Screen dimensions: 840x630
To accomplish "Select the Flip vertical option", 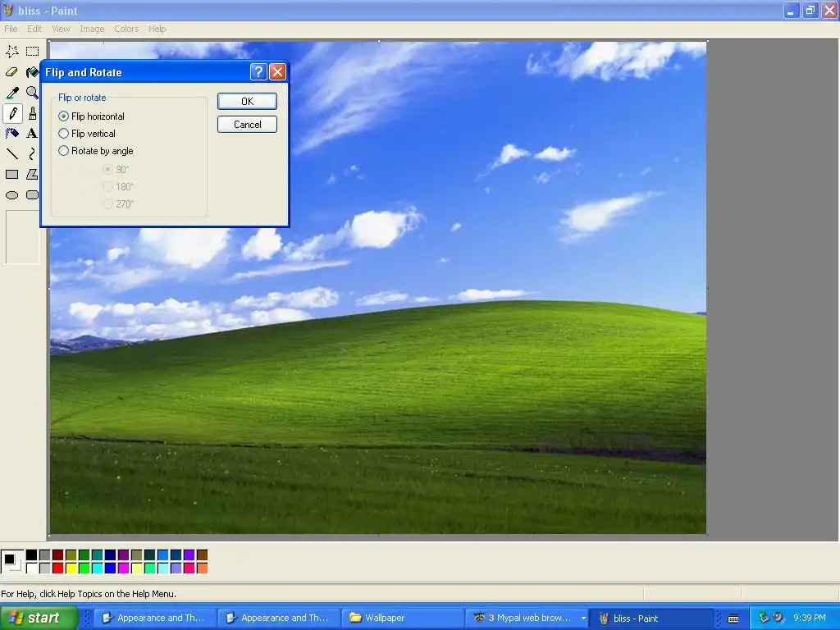I will pos(63,134).
